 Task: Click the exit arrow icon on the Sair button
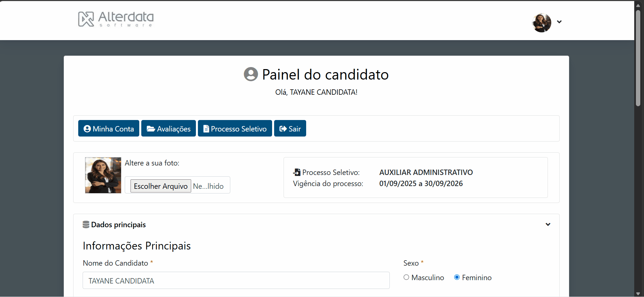pyautogui.click(x=283, y=129)
